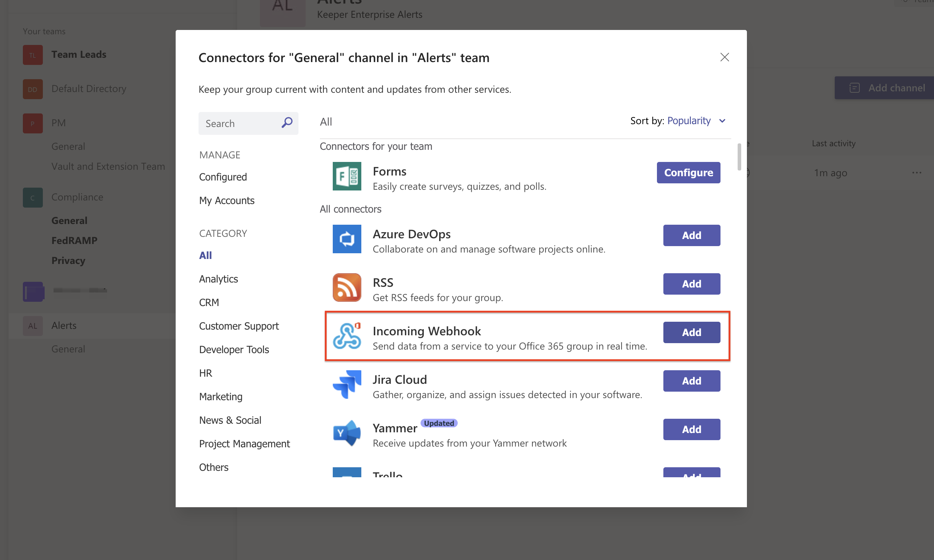Viewport: 934px width, 560px height.
Task: Click the Jira Cloud logo icon
Action: pyautogui.click(x=347, y=385)
